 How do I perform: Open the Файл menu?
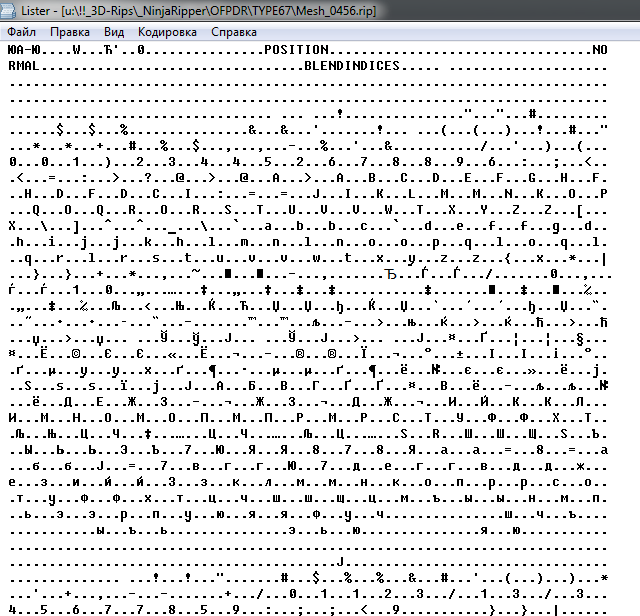tap(22, 32)
